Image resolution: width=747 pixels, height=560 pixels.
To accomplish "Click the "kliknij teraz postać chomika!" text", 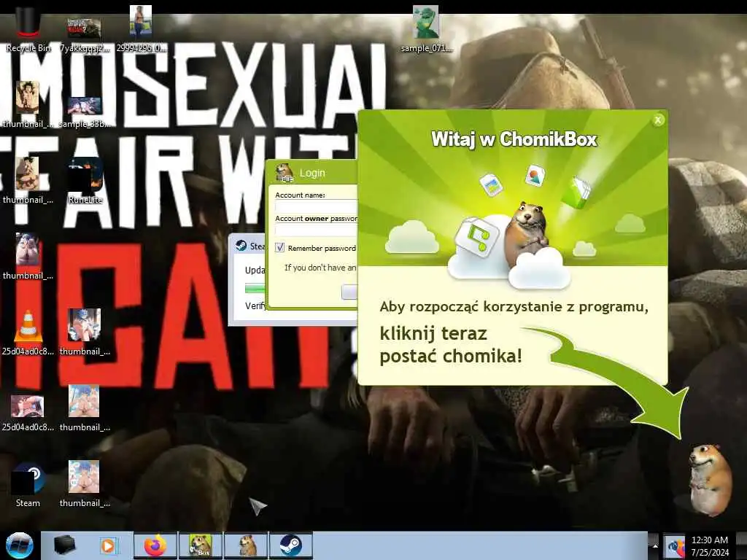I will [451, 344].
